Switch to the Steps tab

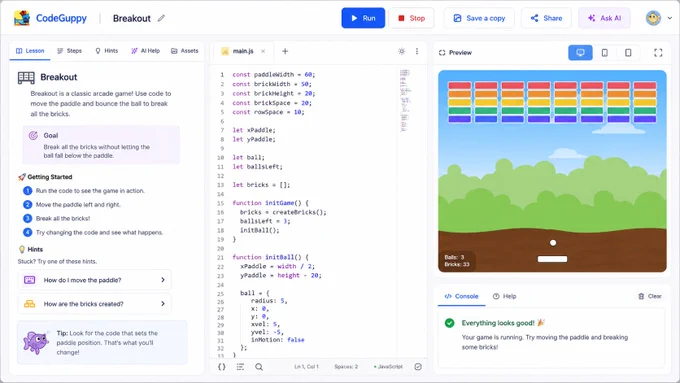pos(69,51)
